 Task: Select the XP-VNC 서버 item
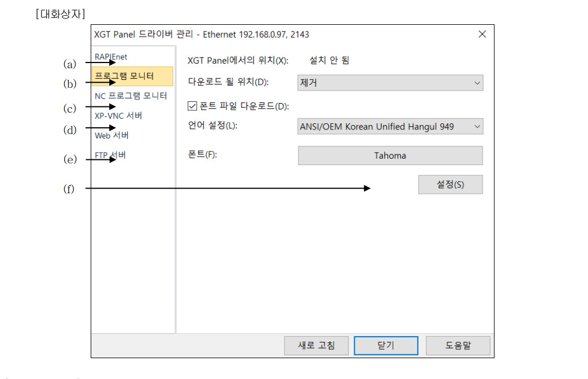(119, 115)
